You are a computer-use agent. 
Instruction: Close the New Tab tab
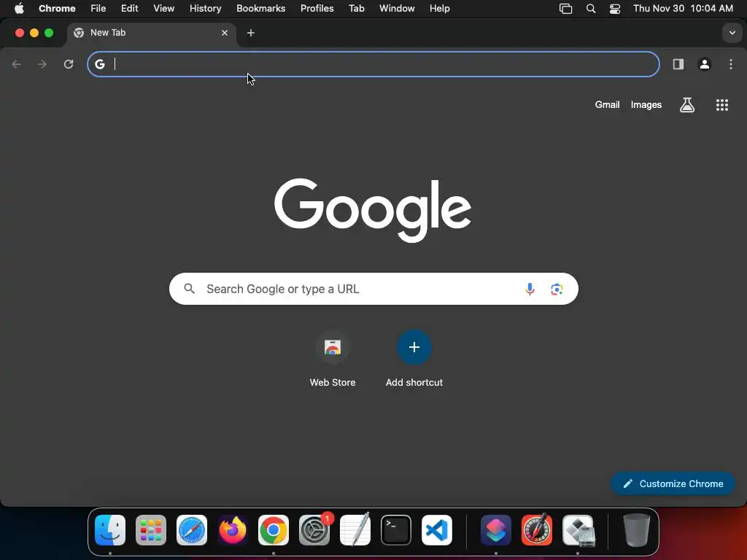[x=225, y=33]
